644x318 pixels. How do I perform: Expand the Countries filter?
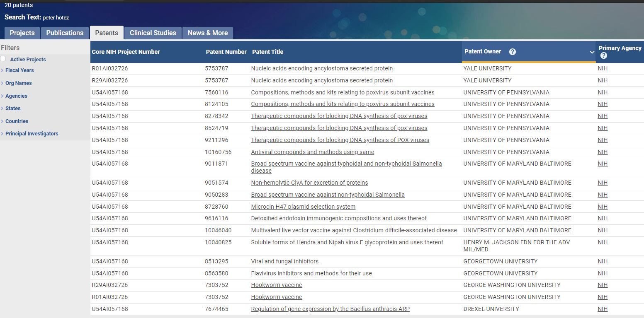pos(17,121)
